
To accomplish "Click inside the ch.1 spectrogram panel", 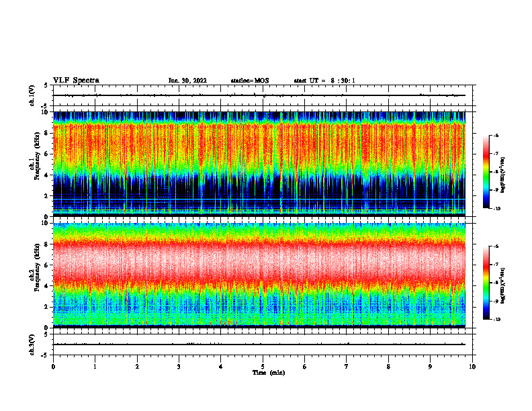I will (259, 164).
